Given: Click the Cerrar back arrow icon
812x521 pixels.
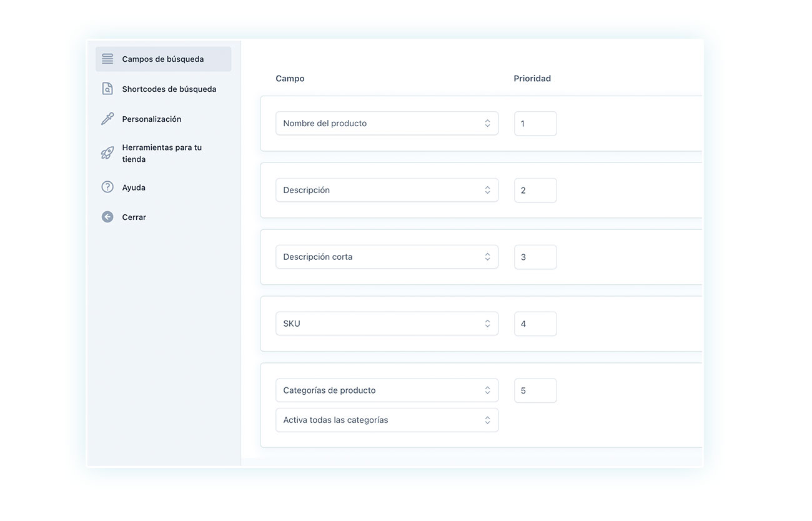Looking at the screenshot, I should pos(107,217).
